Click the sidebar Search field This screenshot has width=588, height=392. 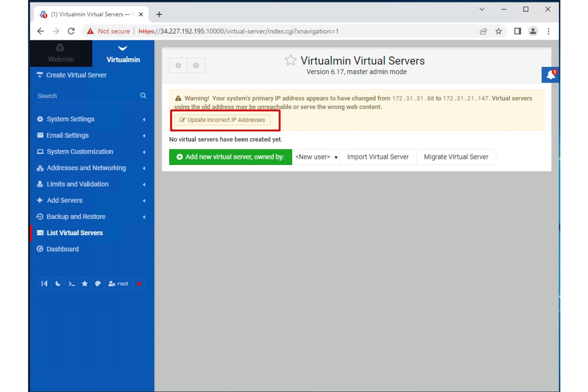point(87,96)
